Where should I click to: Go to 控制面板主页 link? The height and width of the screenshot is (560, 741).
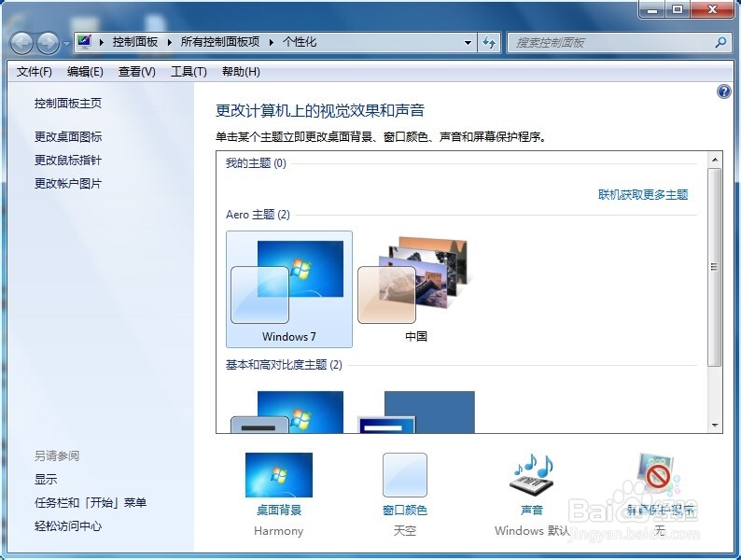pos(68,103)
